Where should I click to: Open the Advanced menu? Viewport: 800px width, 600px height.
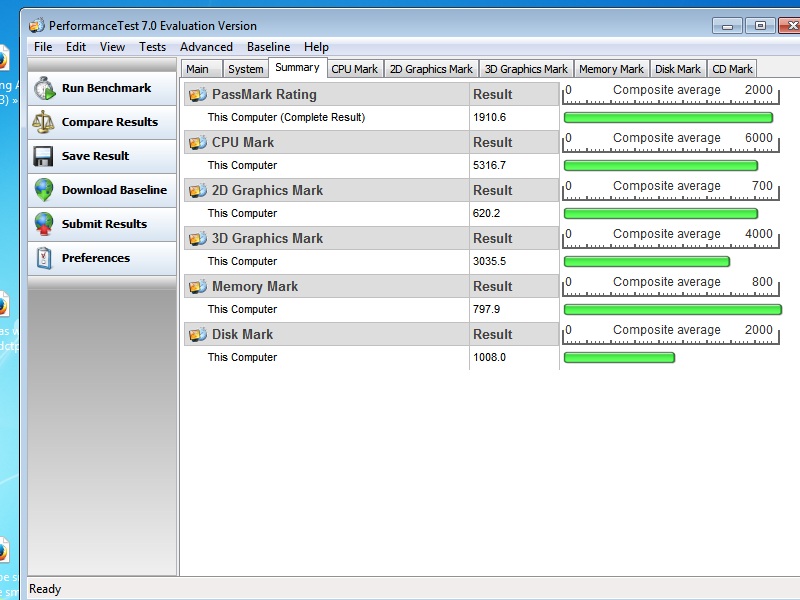(x=206, y=47)
